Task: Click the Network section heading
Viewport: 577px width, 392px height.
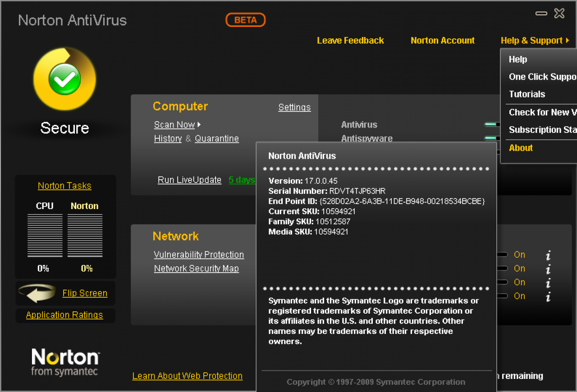Action: pos(176,236)
